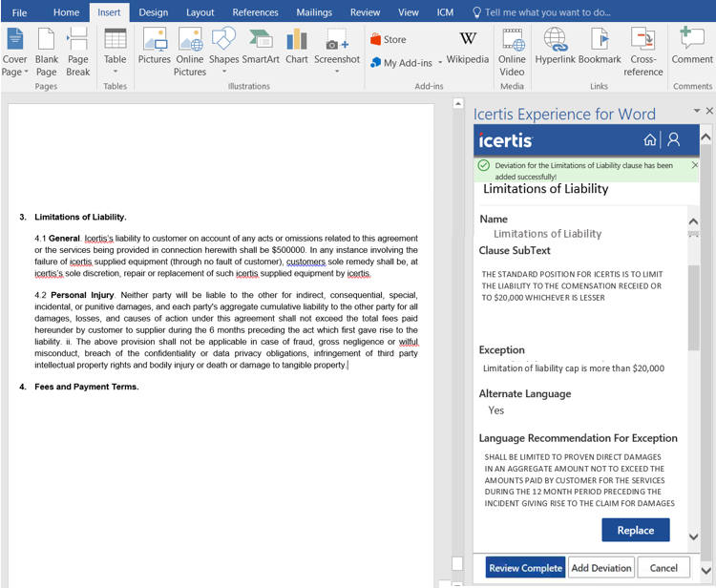Switch to the References tab
Viewport: 716px width, 588px height.
[x=255, y=12]
